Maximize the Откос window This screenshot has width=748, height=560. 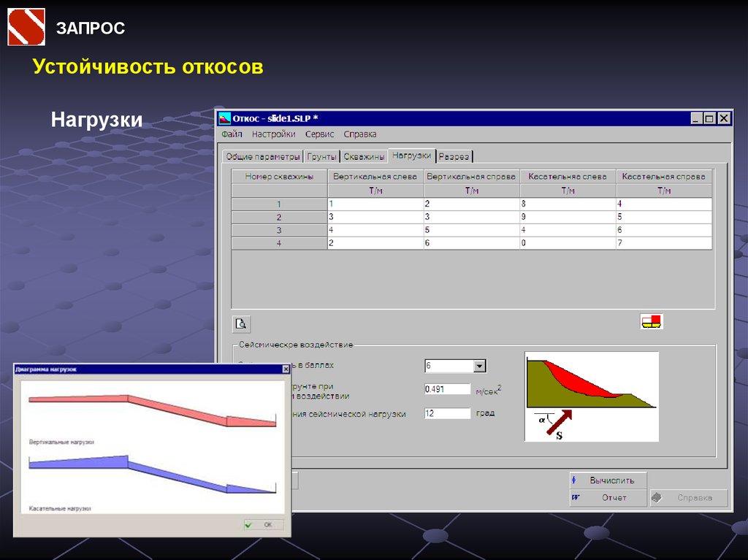[709, 118]
